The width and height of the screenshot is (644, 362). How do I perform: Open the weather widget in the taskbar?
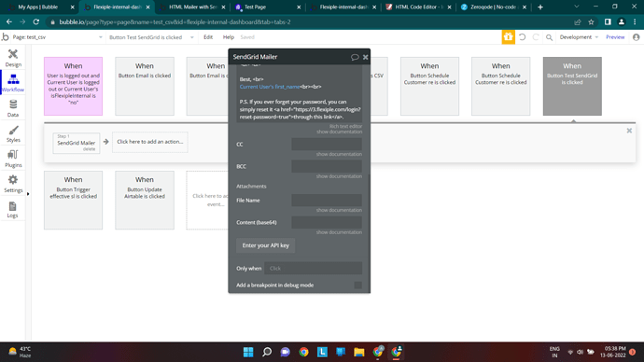point(21,352)
